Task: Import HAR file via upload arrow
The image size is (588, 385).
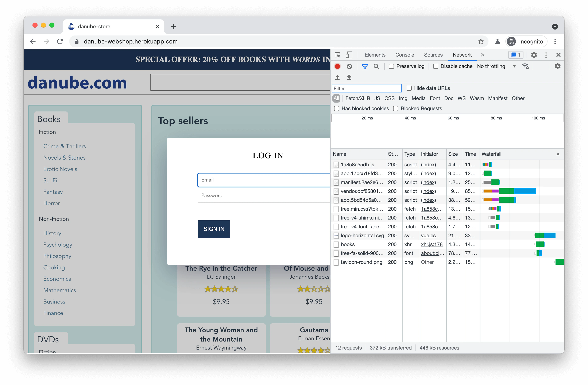Action: (337, 77)
